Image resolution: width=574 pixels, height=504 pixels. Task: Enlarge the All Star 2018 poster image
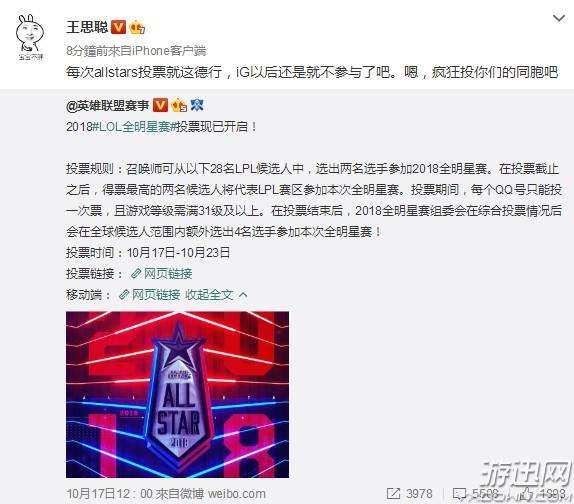click(x=178, y=395)
